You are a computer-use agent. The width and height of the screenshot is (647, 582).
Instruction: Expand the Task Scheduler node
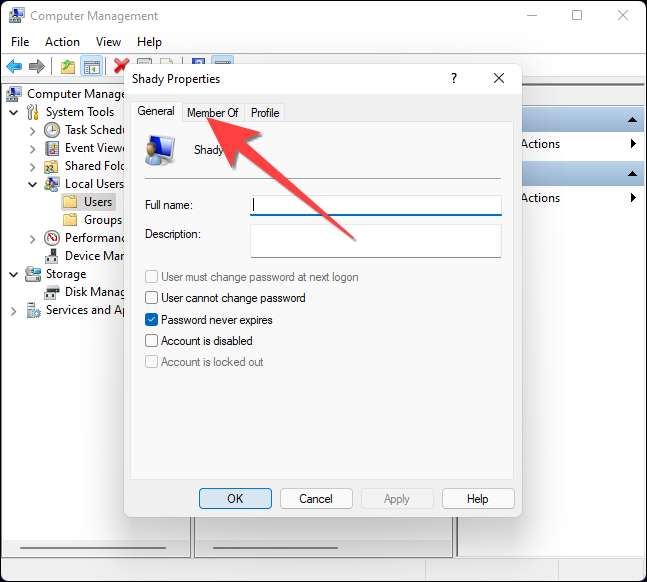[x=33, y=131]
